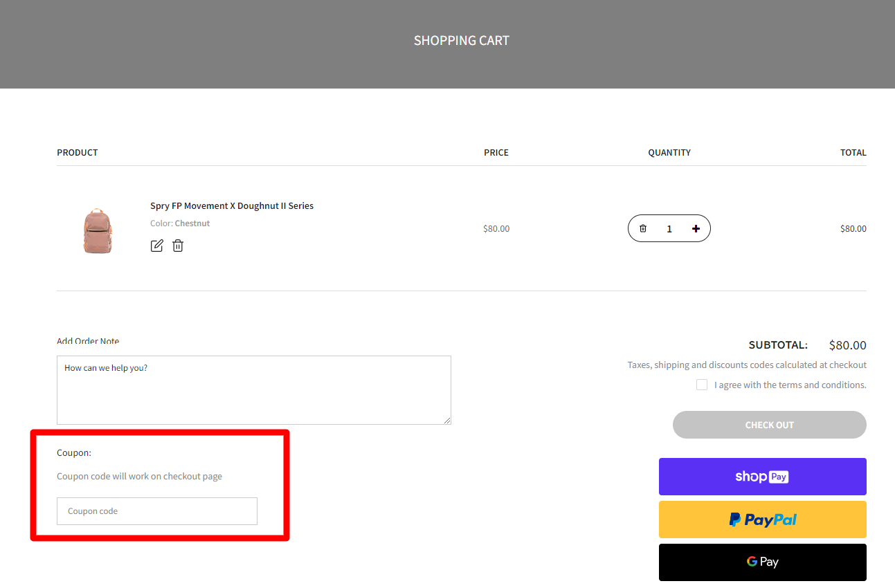Click the SUBTOTAL amount of $80.00
The width and height of the screenshot is (895, 588).
tap(847, 344)
